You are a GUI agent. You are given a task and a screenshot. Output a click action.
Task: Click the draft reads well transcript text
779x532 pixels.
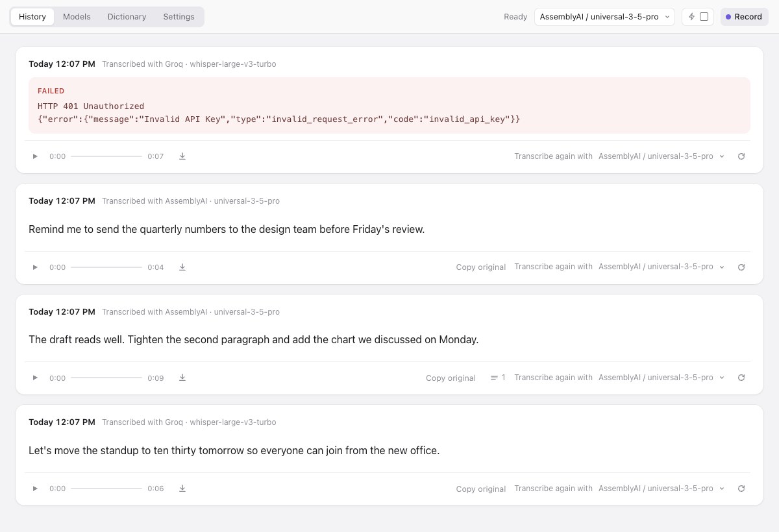pyautogui.click(x=254, y=339)
